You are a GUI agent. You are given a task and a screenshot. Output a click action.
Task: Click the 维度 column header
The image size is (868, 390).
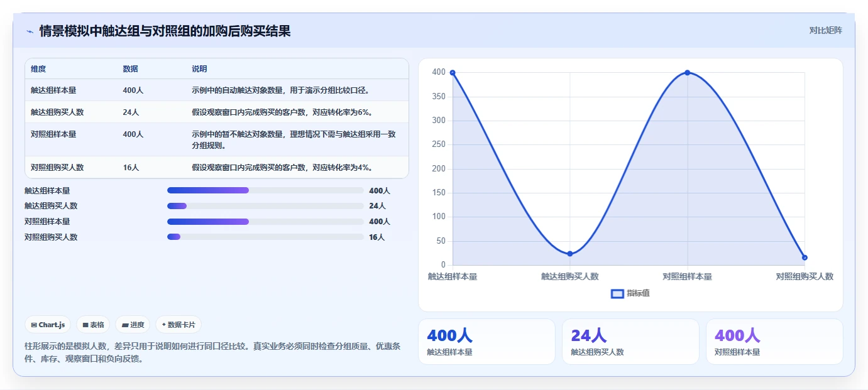38,69
